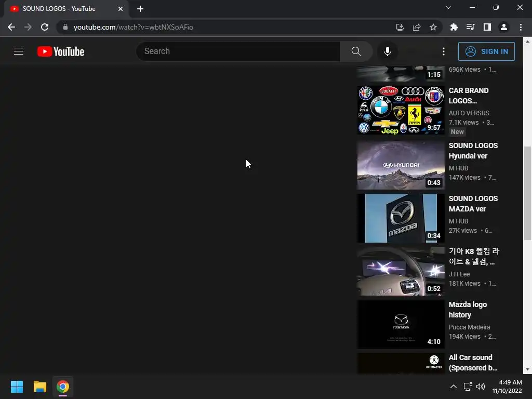Open CAR BRAND LOGOS video thumbnail

401,110
